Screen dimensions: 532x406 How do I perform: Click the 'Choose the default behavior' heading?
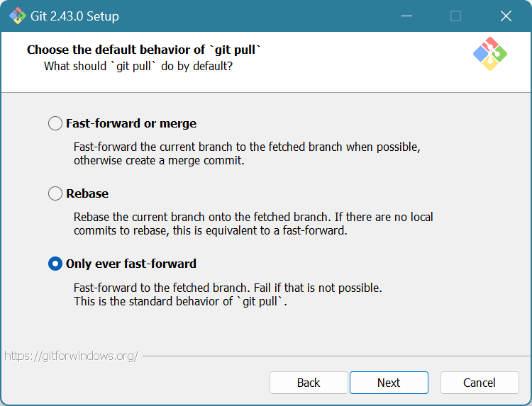click(x=145, y=50)
